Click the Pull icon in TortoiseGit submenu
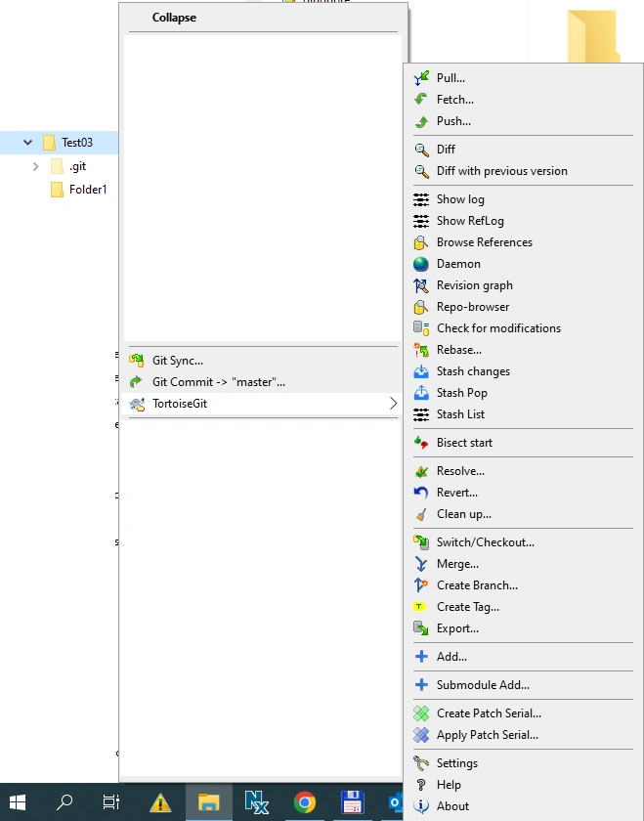 coord(421,78)
